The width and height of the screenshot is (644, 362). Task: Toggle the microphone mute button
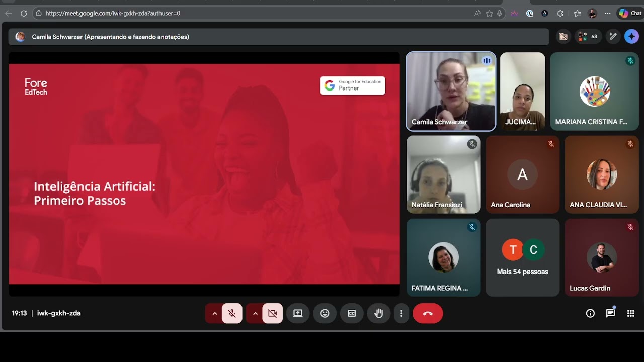[232, 313]
